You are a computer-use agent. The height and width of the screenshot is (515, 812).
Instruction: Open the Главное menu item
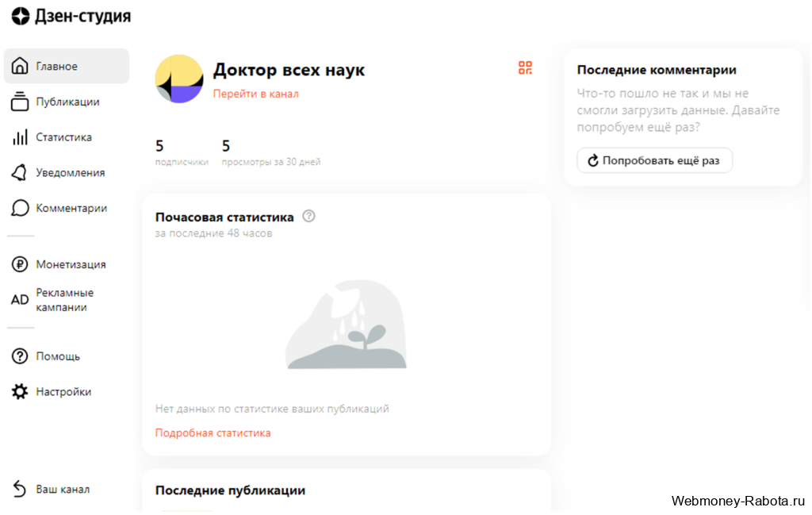pyautogui.click(x=67, y=66)
